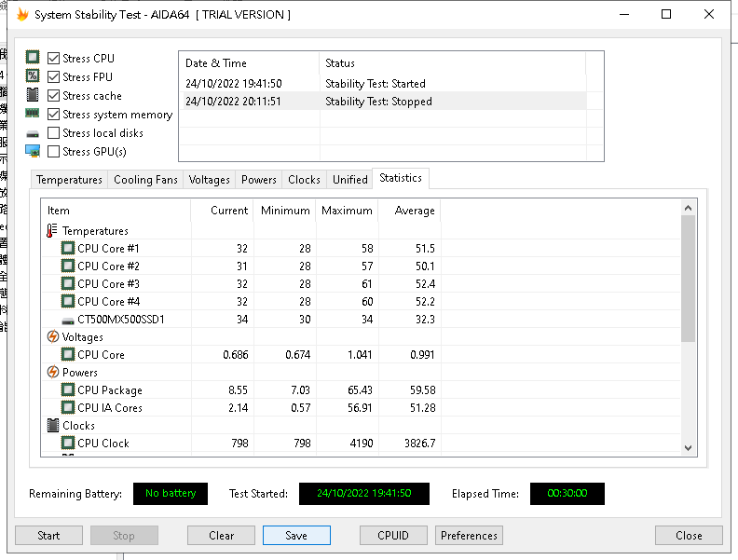Click the Current column header
The image size is (738, 560).
pyautogui.click(x=222, y=211)
